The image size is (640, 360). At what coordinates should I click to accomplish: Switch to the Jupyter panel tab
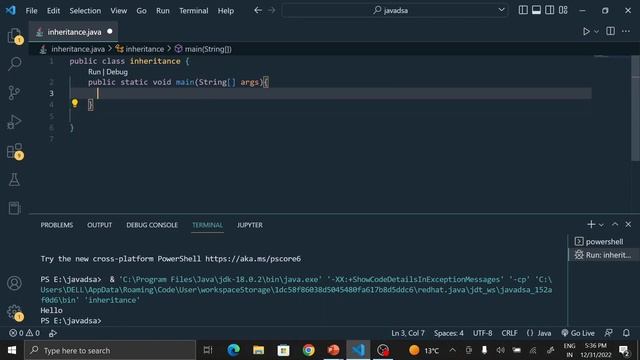click(250, 225)
